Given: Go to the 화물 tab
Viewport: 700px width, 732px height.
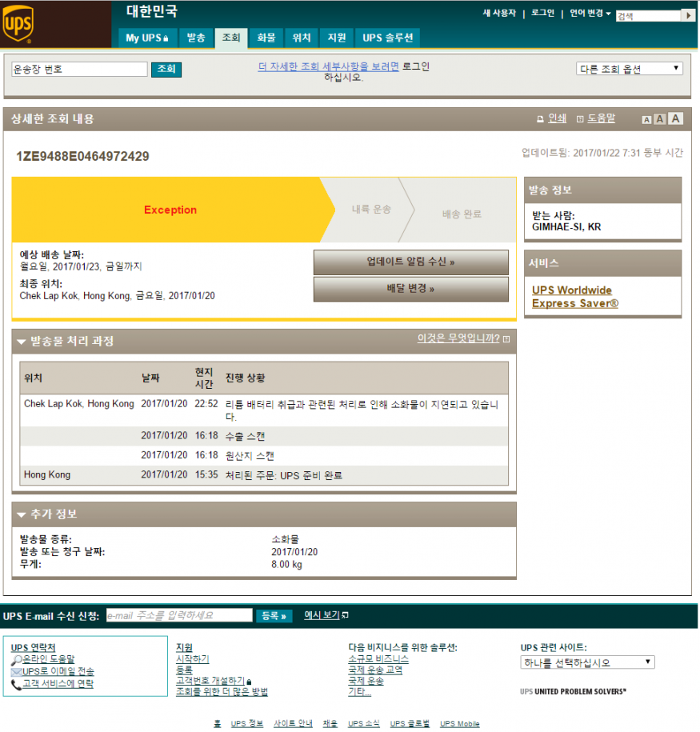Looking at the screenshot, I should [x=266, y=38].
